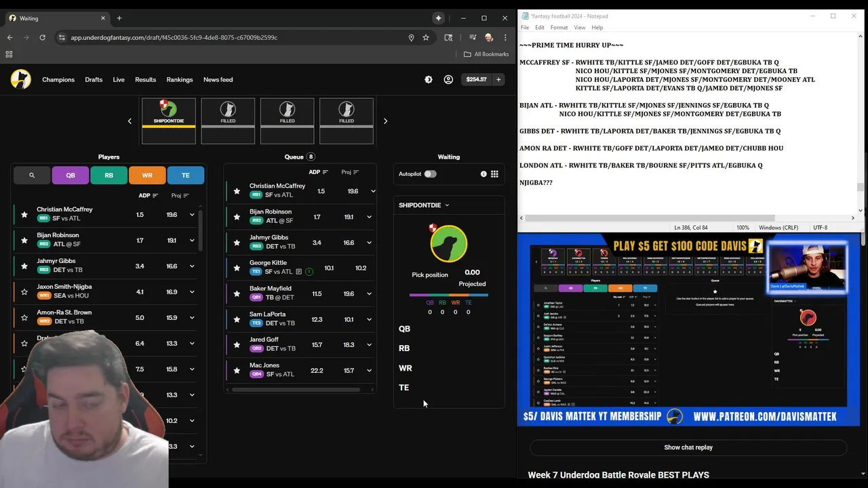Expand Bijan Robinson row in Players list
The image size is (868, 488).
click(192, 241)
